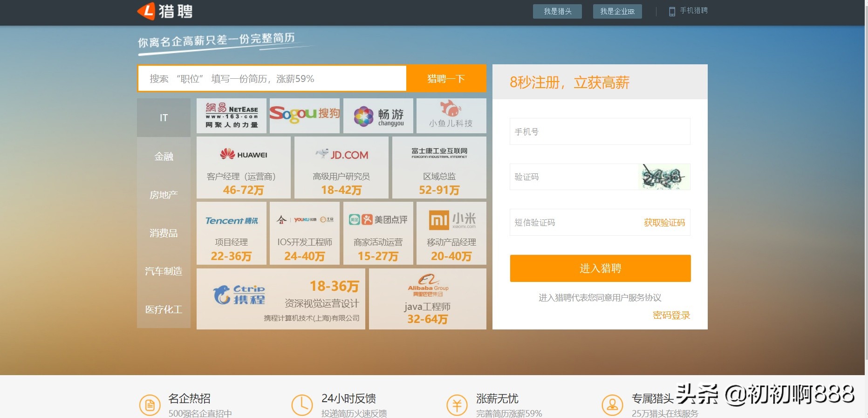The width and height of the screenshot is (868, 418).
Task: Click the Alibaba Group logo
Action: point(428,285)
